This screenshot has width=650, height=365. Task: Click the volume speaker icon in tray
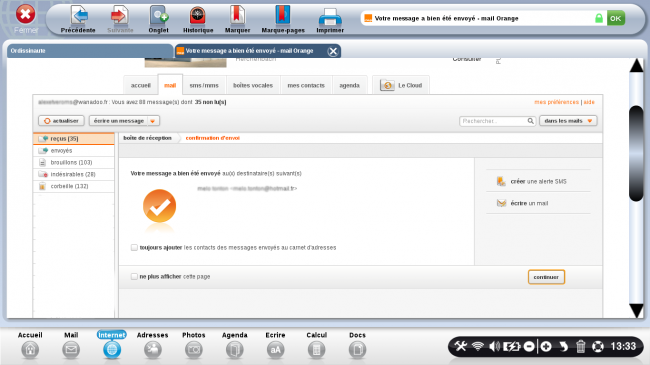(494, 346)
